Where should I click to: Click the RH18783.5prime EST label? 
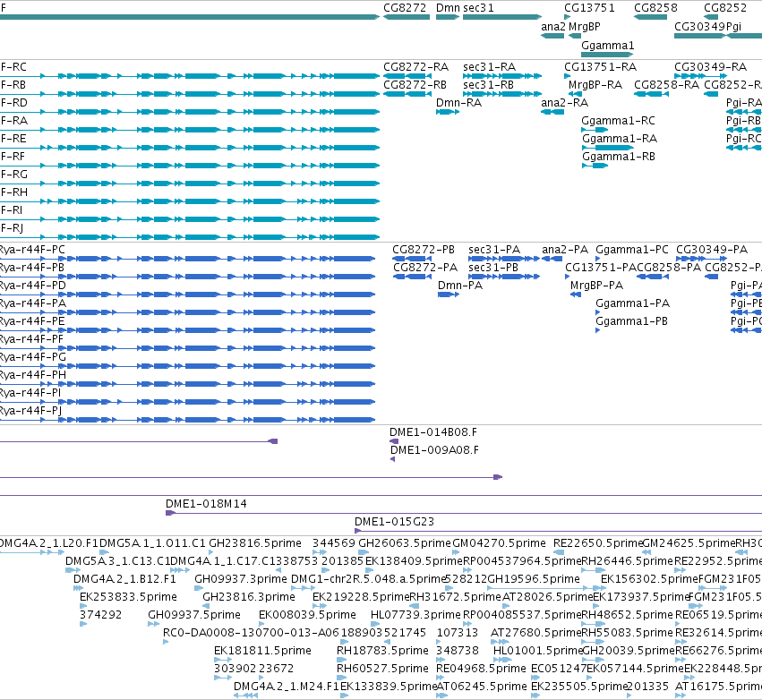382,651
